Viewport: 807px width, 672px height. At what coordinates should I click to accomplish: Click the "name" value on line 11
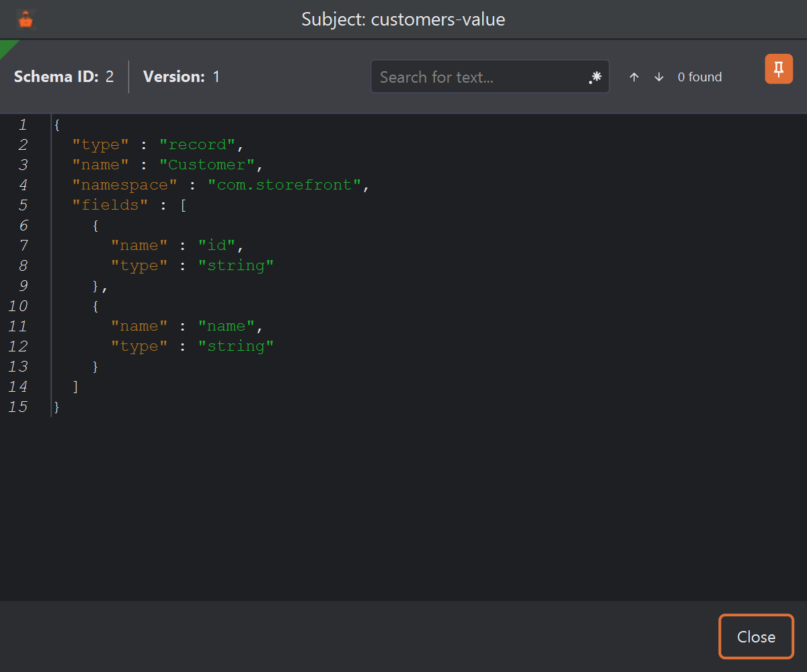click(x=227, y=326)
